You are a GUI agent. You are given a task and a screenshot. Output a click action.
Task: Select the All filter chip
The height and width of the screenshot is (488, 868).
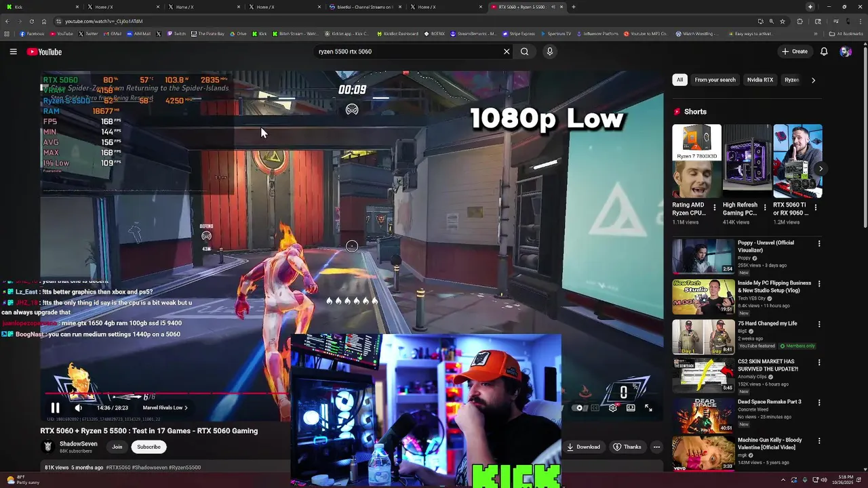(679, 80)
